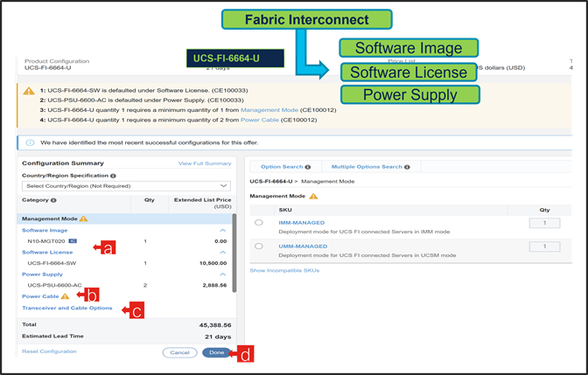Switch to the Multiple Options Search tab
Viewport: 588px width, 375px height.
(x=371, y=167)
